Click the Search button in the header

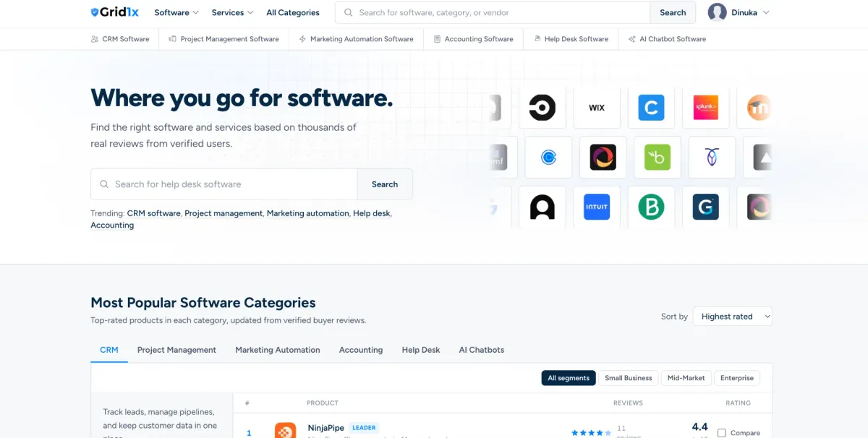[x=673, y=12]
